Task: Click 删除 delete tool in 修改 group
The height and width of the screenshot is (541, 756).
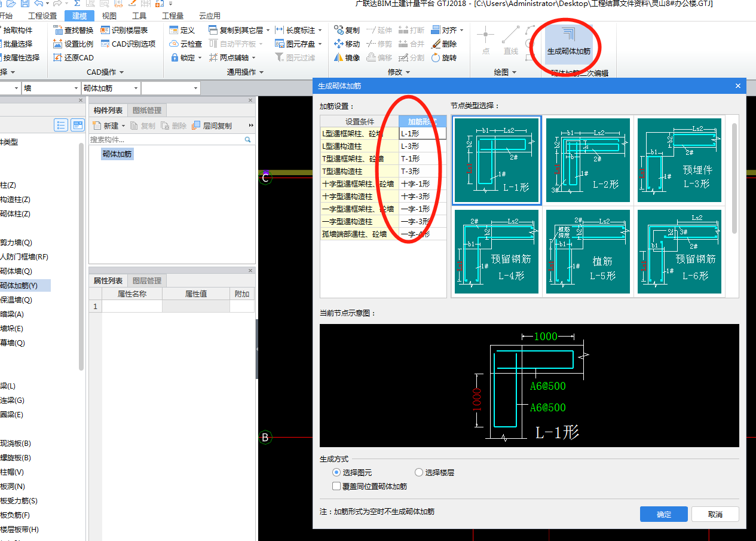Action: pos(444,44)
